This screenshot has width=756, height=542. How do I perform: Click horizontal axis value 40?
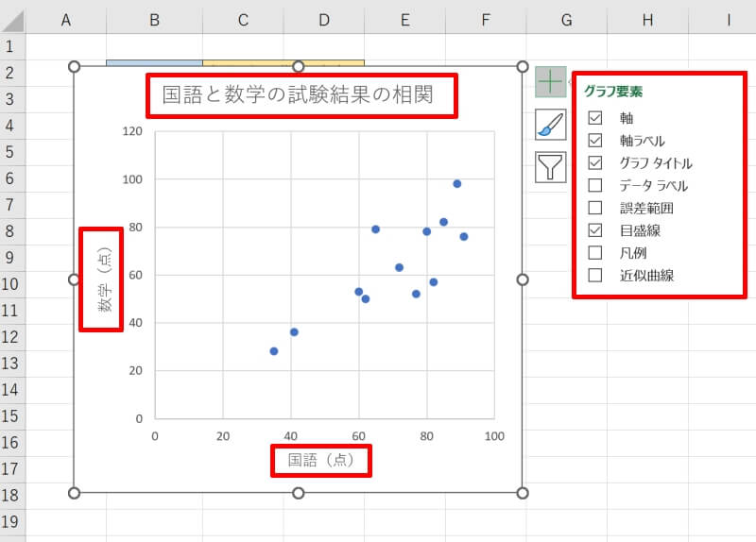point(291,436)
